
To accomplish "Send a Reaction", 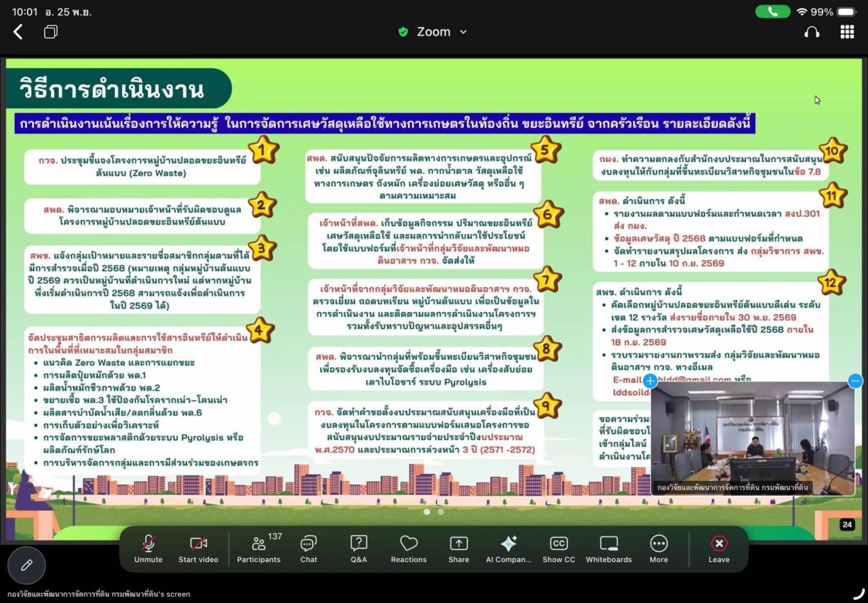I will pos(408,548).
